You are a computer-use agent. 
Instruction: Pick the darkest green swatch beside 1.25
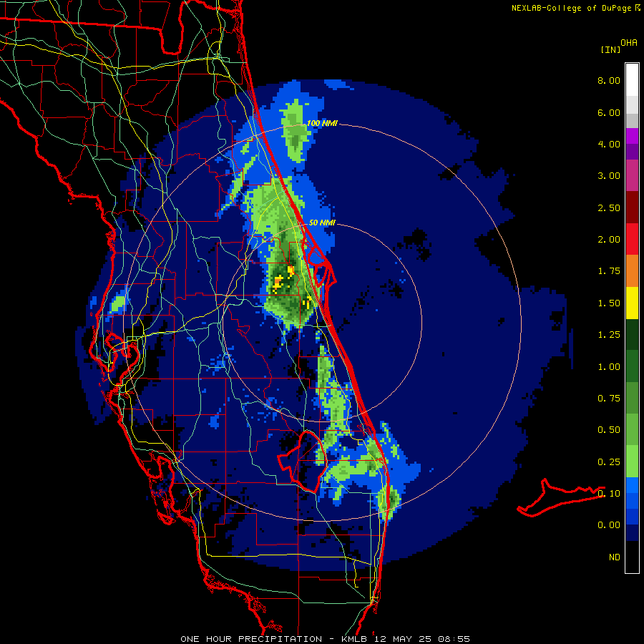pyautogui.click(x=632, y=334)
